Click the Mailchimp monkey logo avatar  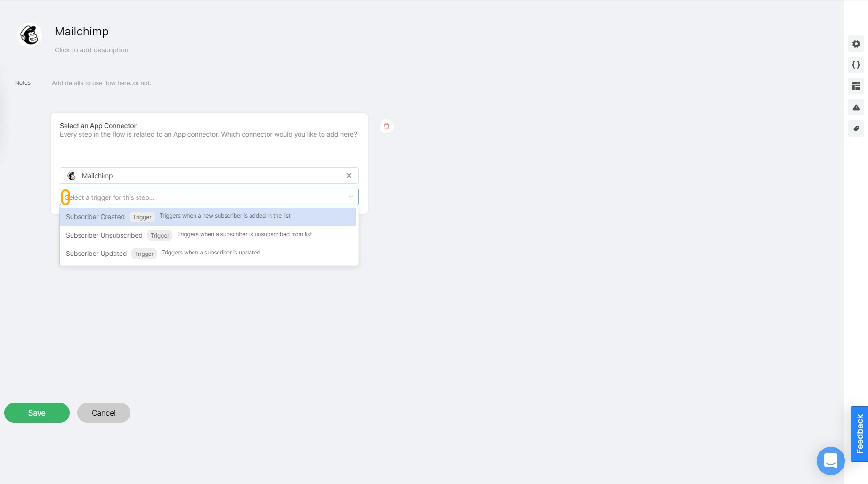30,35
